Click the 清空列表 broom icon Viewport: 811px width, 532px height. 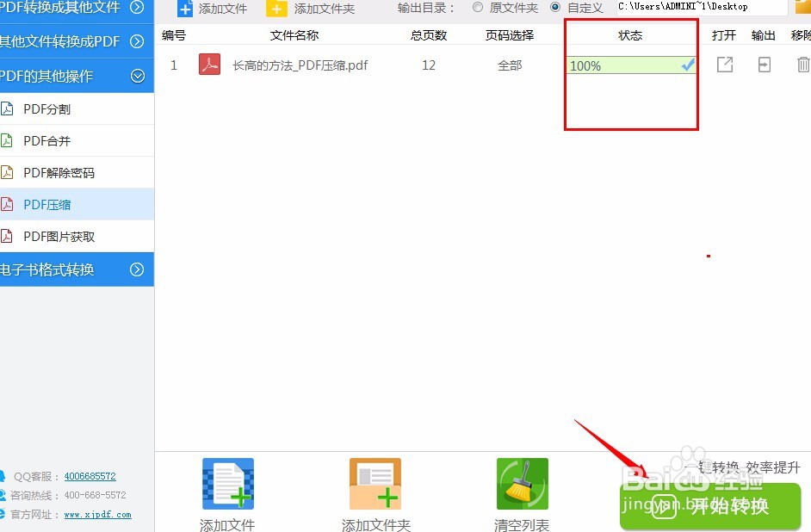(522, 484)
